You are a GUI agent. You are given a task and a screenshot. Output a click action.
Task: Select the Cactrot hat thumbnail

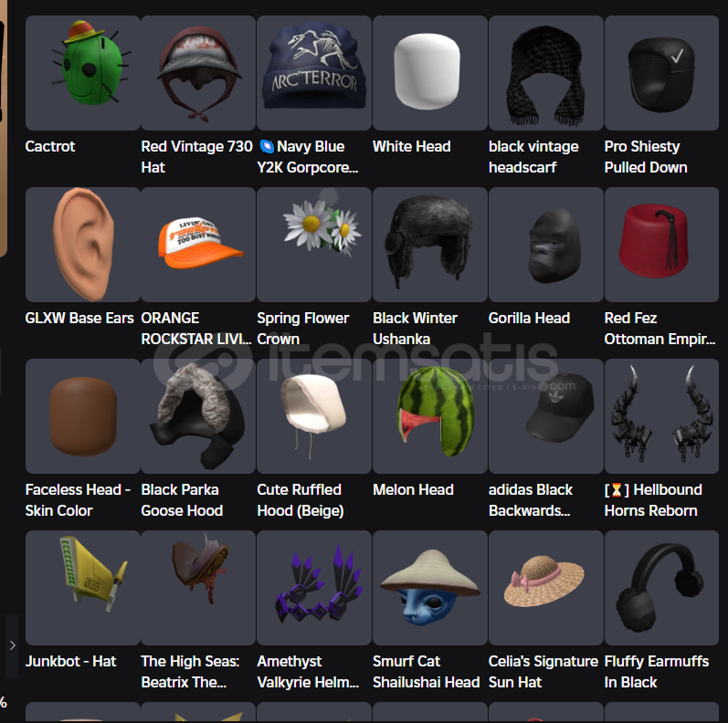[82, 73]
